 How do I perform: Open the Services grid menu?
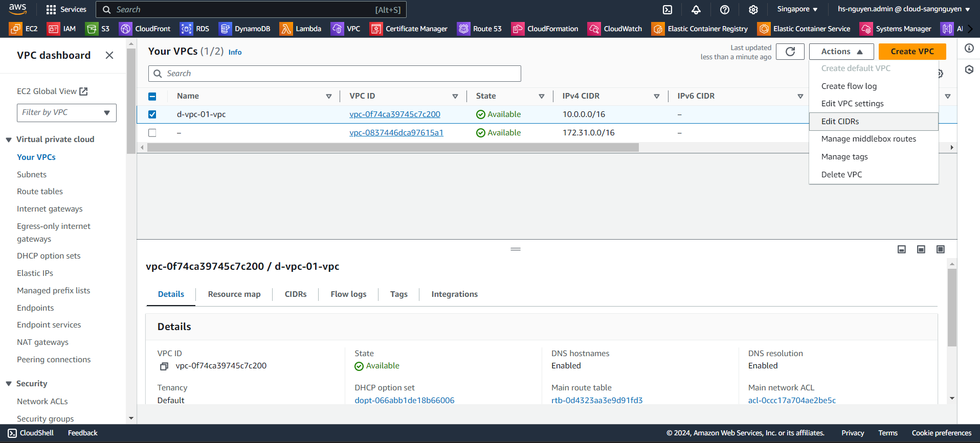pyautogui.click(x=66, y=9)
